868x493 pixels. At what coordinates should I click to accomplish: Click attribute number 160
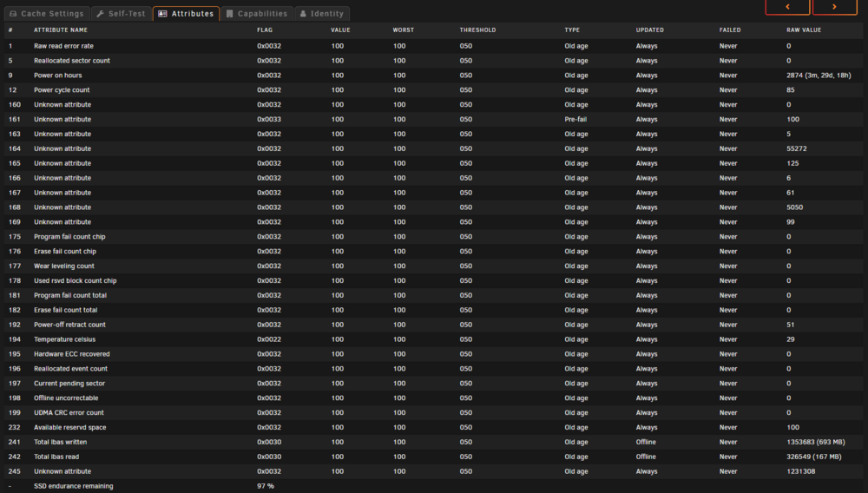click(15, 104)
